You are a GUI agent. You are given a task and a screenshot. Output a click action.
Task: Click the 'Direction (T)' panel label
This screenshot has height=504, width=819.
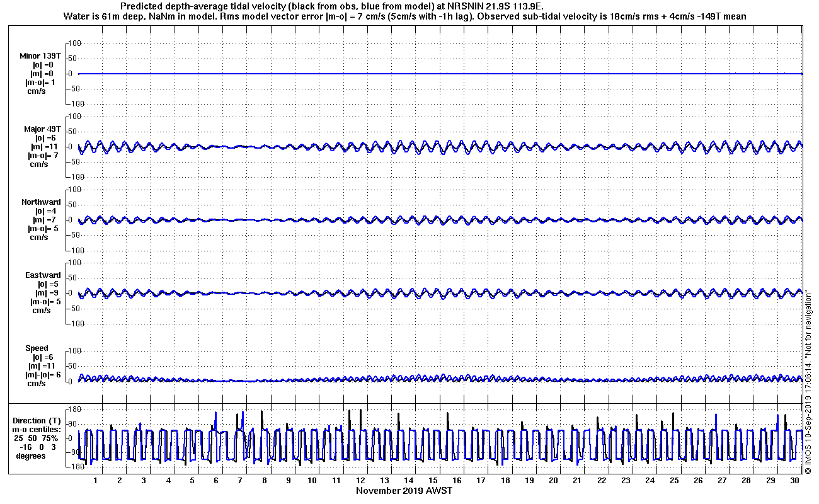click(38, 421)
